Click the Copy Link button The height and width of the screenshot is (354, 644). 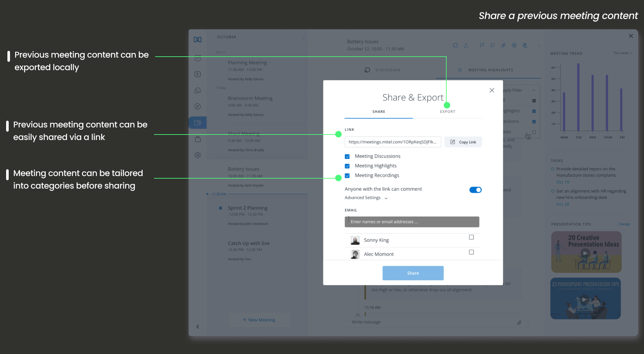point(463,142)
